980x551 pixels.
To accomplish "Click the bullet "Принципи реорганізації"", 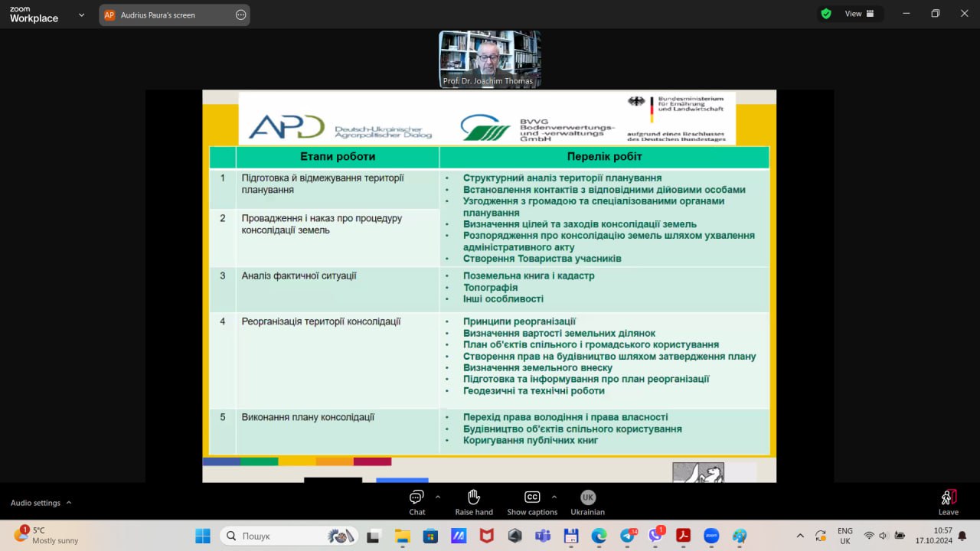I will (519, 321).
